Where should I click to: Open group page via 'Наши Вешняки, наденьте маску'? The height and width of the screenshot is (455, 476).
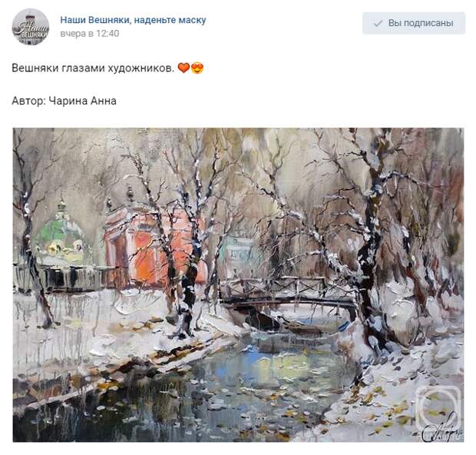point(133,20)
